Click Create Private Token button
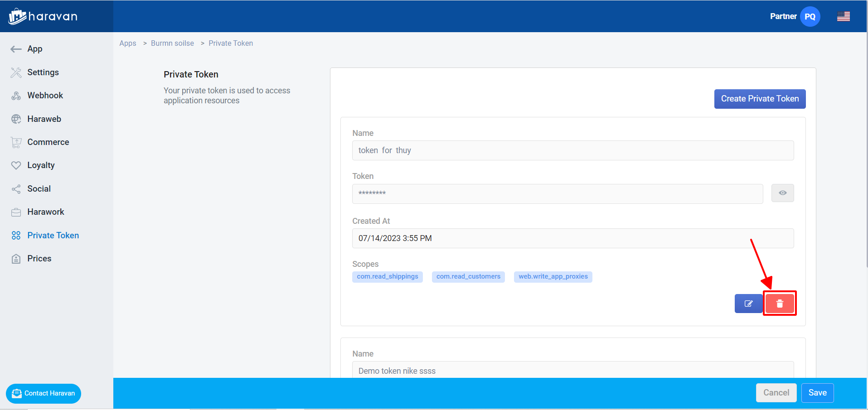Screen dimensions: 868x410 [x=760, y=99]
